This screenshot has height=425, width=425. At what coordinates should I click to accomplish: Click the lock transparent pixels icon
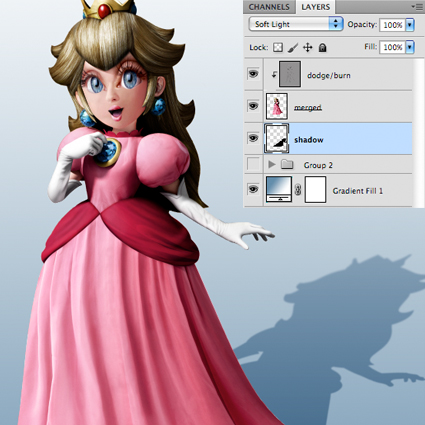(278, 48)
